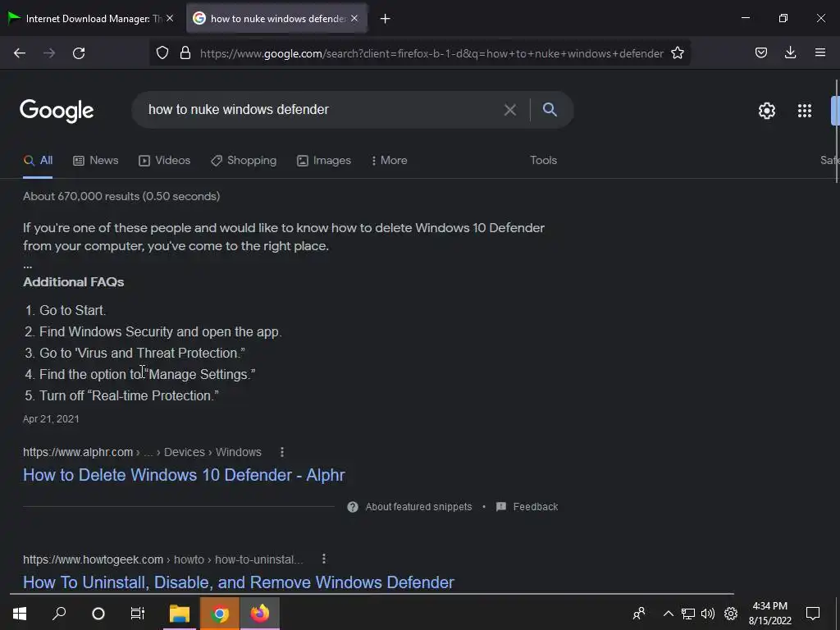Viewport: 840px width, 630px height.
Task: Click the browser address bar URL
Action: point(431,53)
